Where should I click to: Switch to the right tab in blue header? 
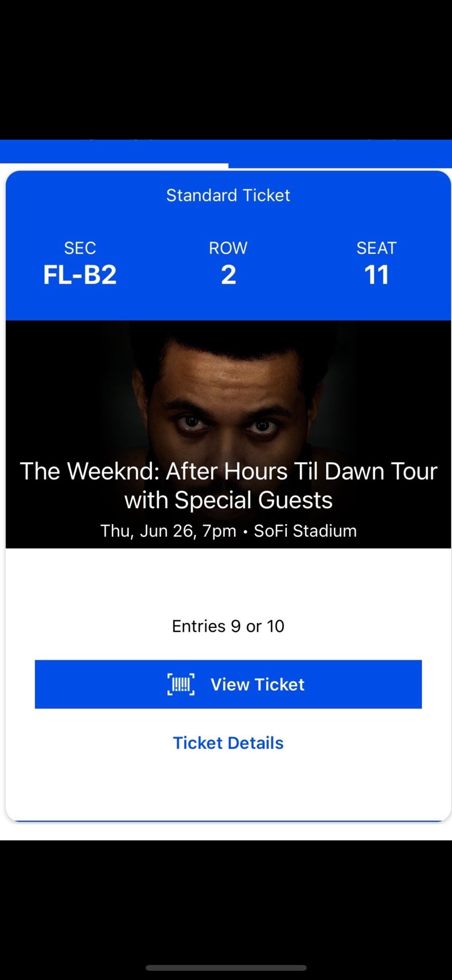click(x=340, y=151)
